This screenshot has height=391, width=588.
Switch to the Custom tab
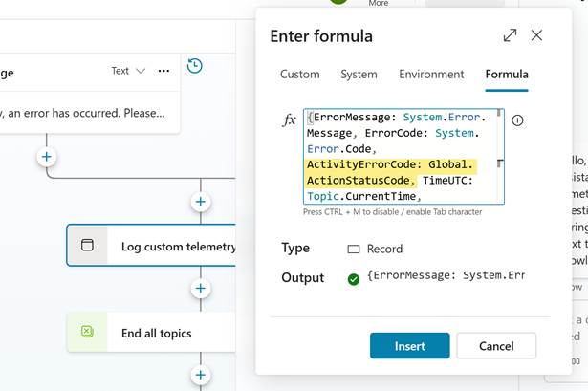tap(299, 75)
